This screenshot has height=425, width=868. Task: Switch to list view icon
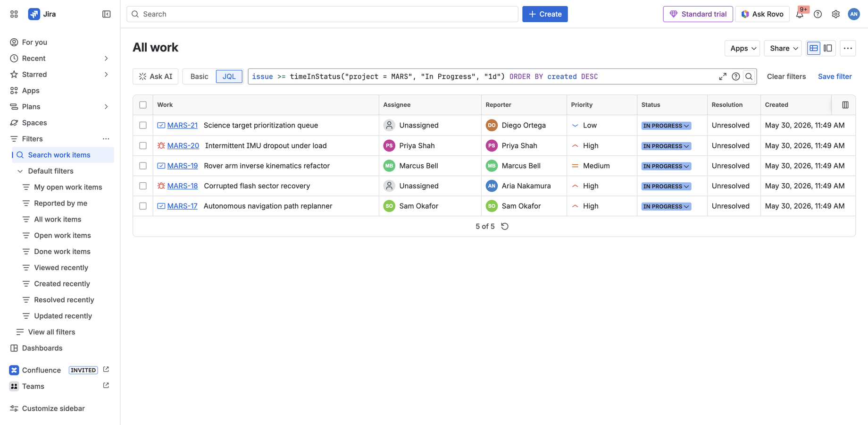pos(814,48)
